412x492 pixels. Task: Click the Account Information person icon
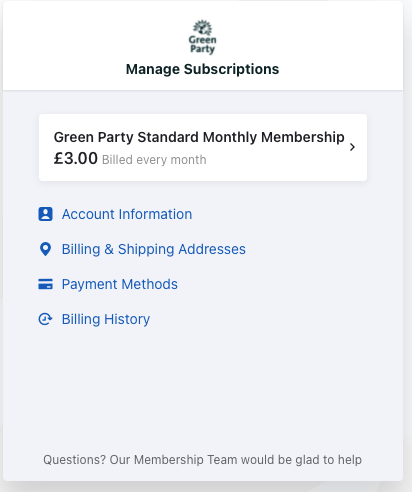(45, 214)
